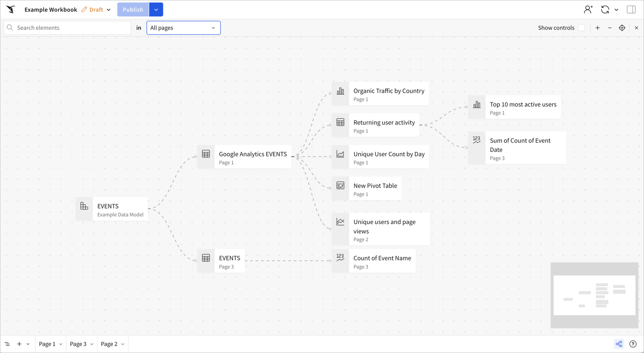The width and height of the screenshot is (644, 353).
Task: Enable the Show controls checkbox
Action: click(582, 28)
